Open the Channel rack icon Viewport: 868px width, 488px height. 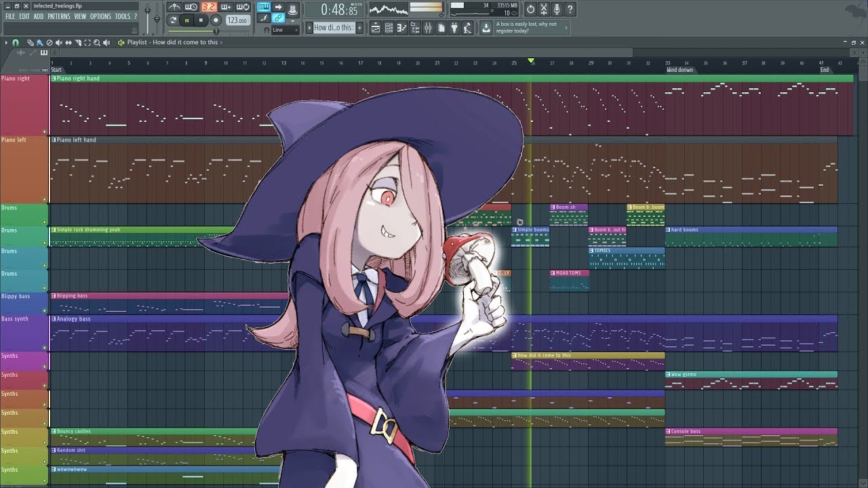(389, 28)
